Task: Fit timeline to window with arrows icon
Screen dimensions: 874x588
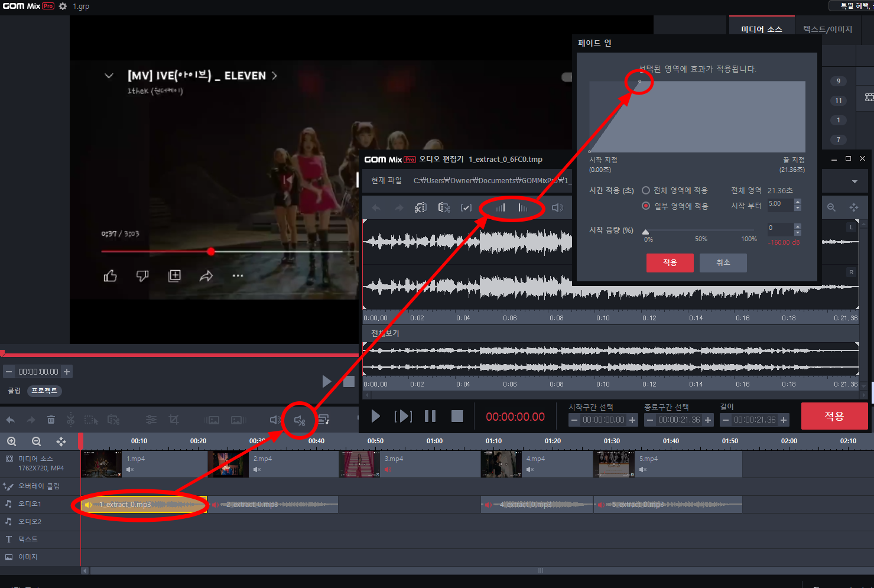Action: point(61,441)
